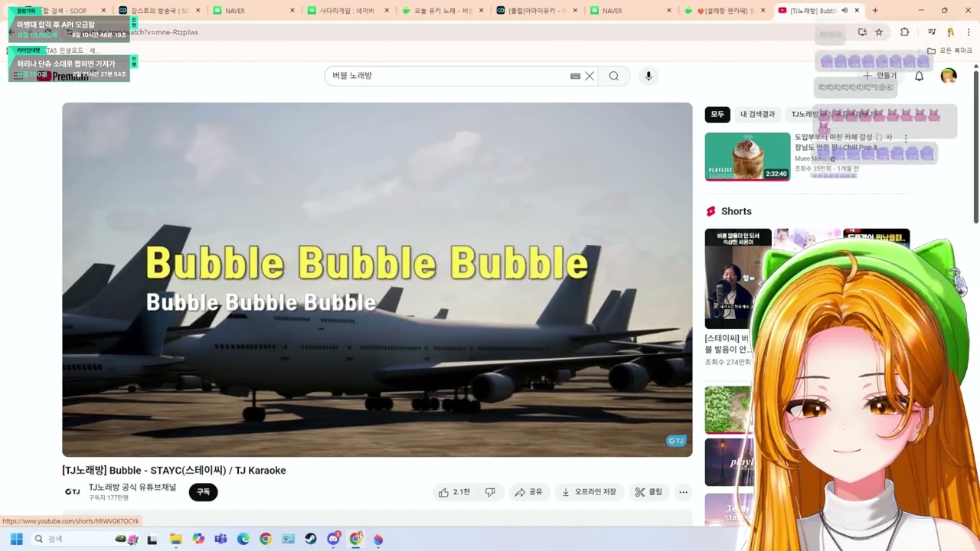
Task: Open the 스테이씨 Shorts thumbnail
Action: click(x=738, y=279)
